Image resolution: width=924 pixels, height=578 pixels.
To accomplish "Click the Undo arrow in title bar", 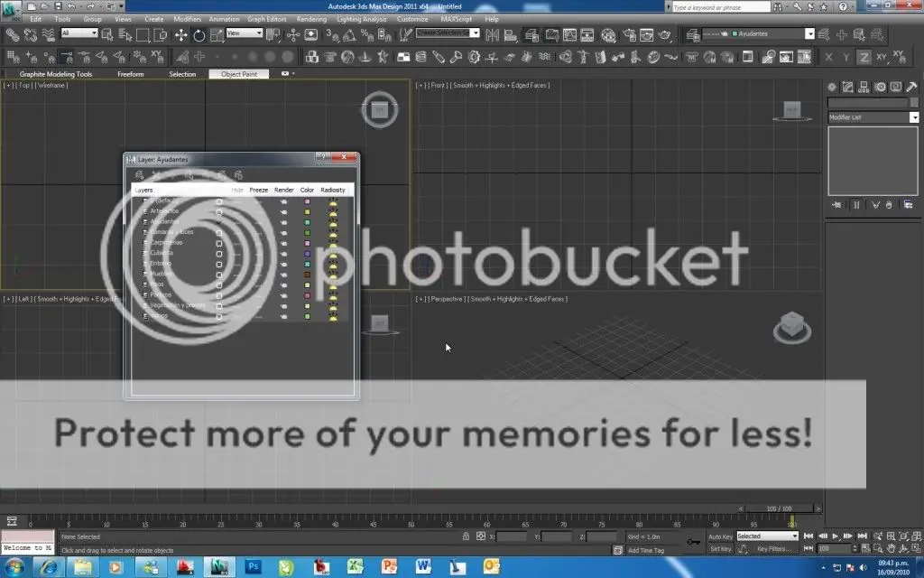I will point(71,6).
